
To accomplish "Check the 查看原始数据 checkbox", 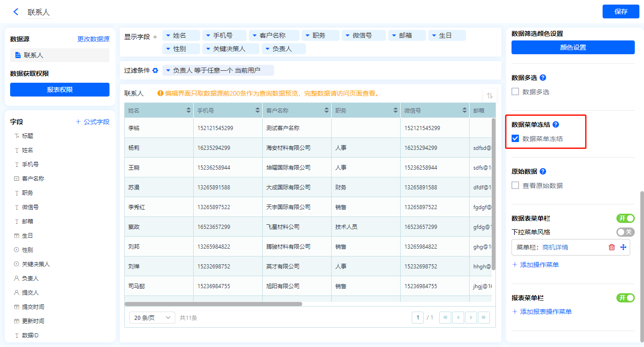I will 515,186.
